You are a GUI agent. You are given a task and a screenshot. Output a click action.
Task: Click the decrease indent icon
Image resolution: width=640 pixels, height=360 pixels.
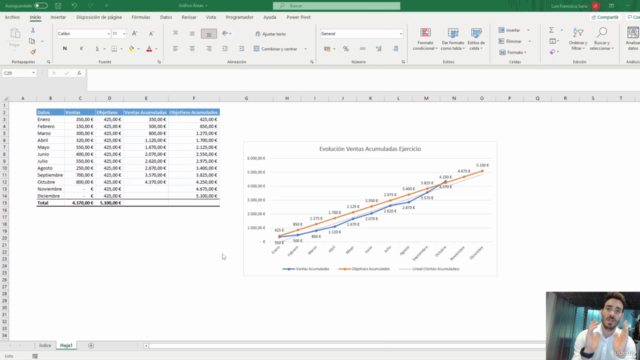(225, 49)
